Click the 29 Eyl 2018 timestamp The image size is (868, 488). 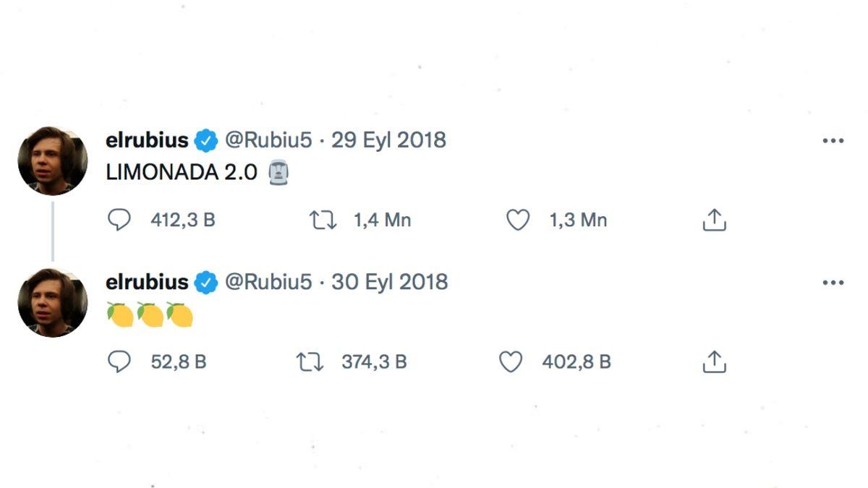tap(389, 140)
